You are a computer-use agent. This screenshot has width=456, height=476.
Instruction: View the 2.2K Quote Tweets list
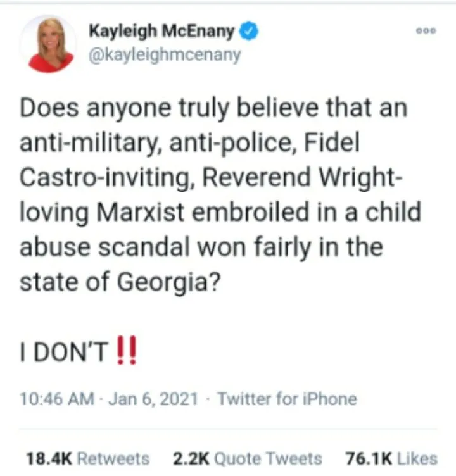247,458
